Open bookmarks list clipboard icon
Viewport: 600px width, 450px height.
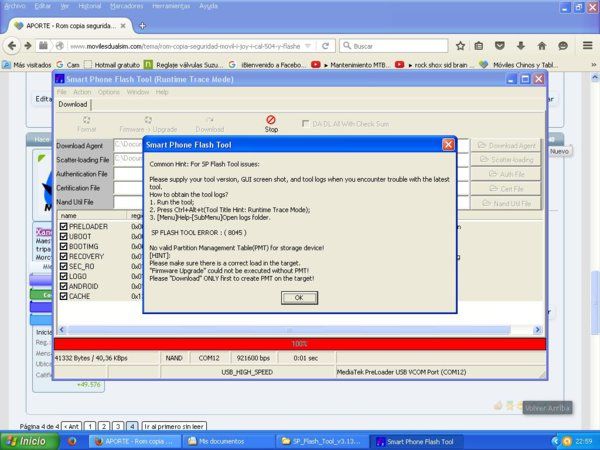tap(478, 46)
